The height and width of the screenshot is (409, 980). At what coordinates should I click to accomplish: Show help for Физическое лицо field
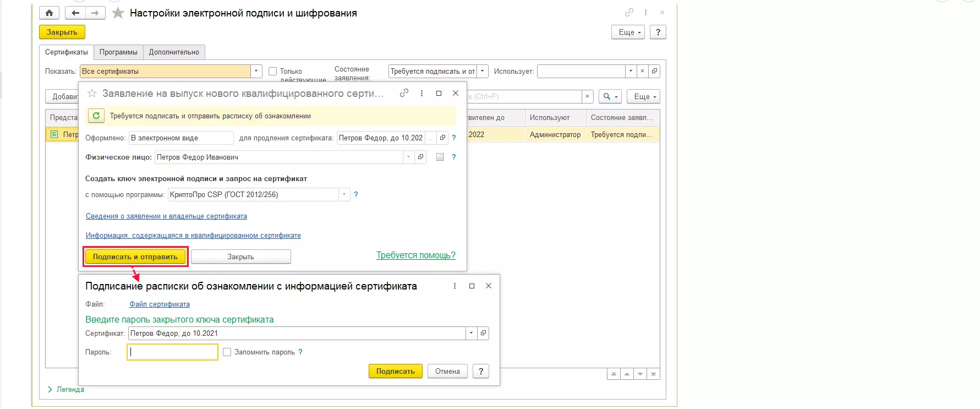pos(454,157)
